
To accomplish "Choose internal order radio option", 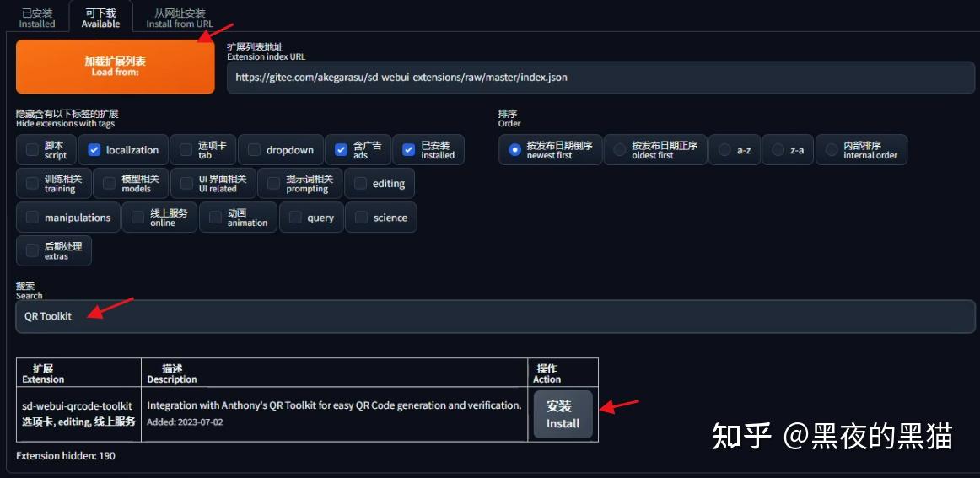I will tap(832, 150).
